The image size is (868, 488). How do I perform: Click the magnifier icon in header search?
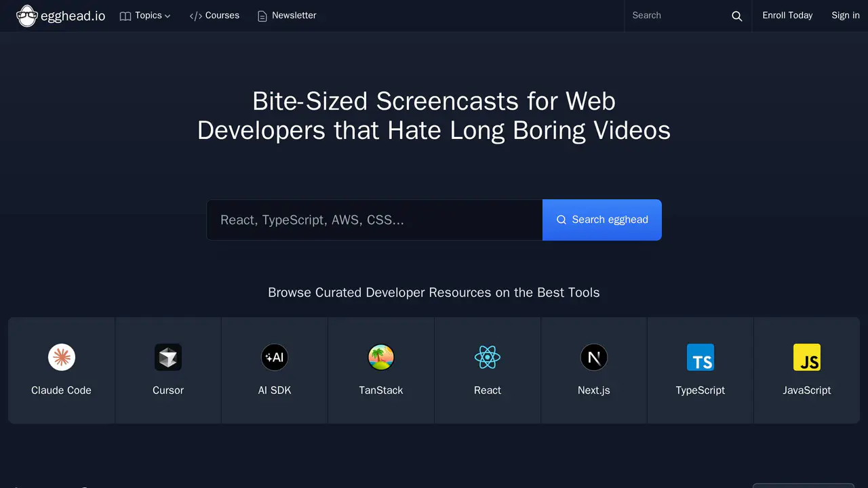(x=737, y=16)
